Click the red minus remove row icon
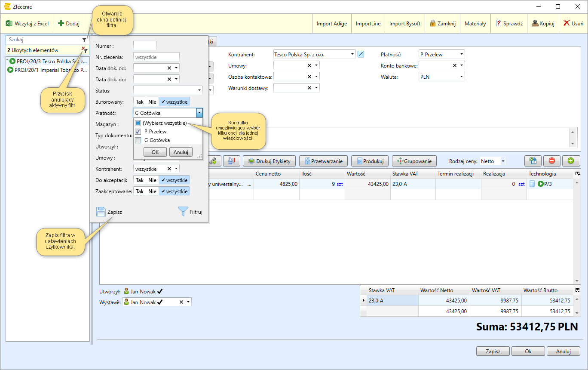The width and height of the screenshot is (588, 370). (x=552, y=161)
